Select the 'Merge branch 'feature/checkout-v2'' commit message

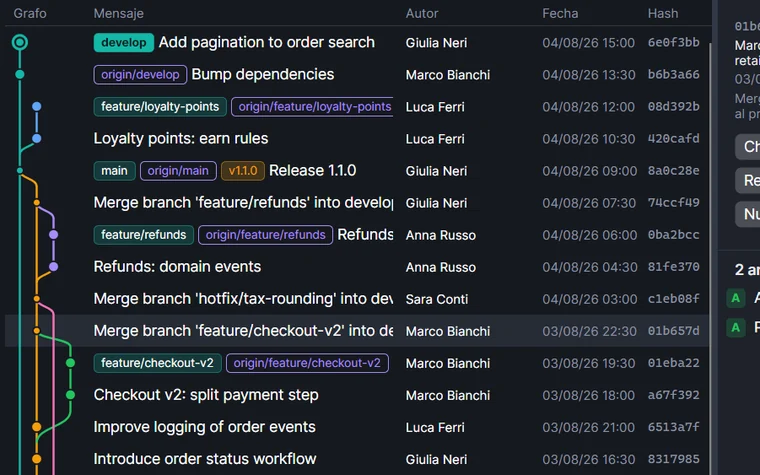click(243, 331)
